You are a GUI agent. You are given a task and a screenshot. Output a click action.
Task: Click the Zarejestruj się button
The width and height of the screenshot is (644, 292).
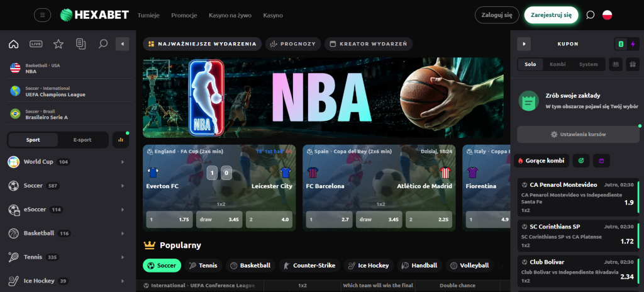[551, 15]
